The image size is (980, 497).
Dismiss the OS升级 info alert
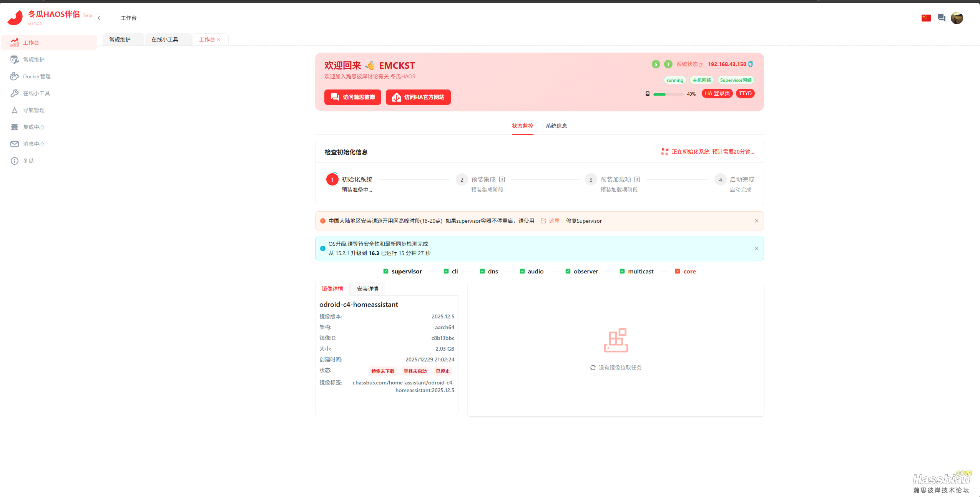coord(756,248)
